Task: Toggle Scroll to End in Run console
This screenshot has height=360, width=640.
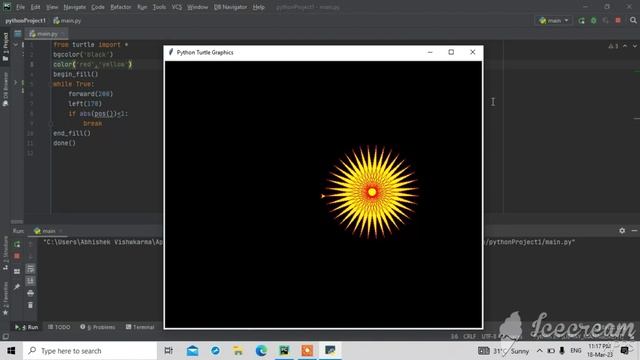Action: [30, 281]
